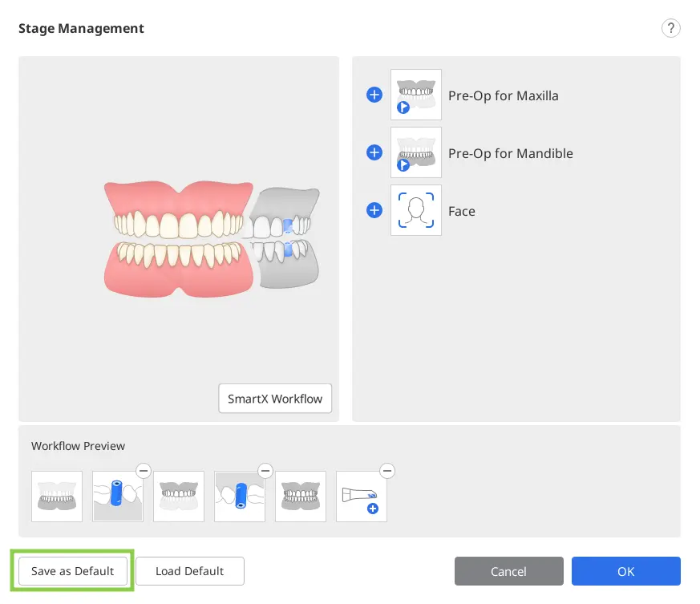
Task: Click Load Default button
Action: pos(190,571)
